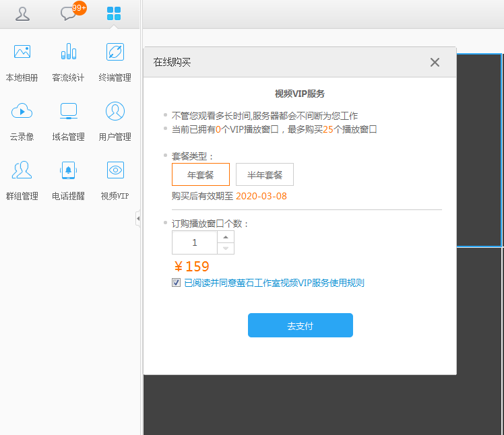The width and height of the screenshot is (504, 435).
Task: Increase playback window count with up arrow
Action: [226, 236]
